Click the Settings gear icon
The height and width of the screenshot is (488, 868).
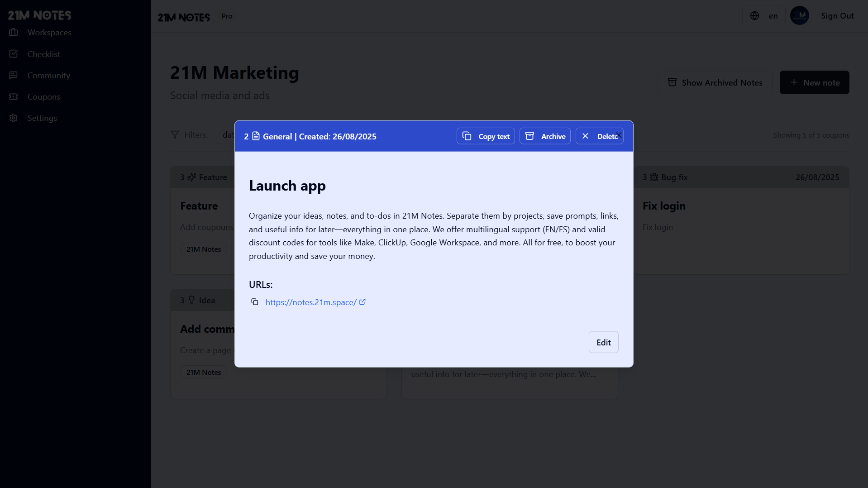14,118
